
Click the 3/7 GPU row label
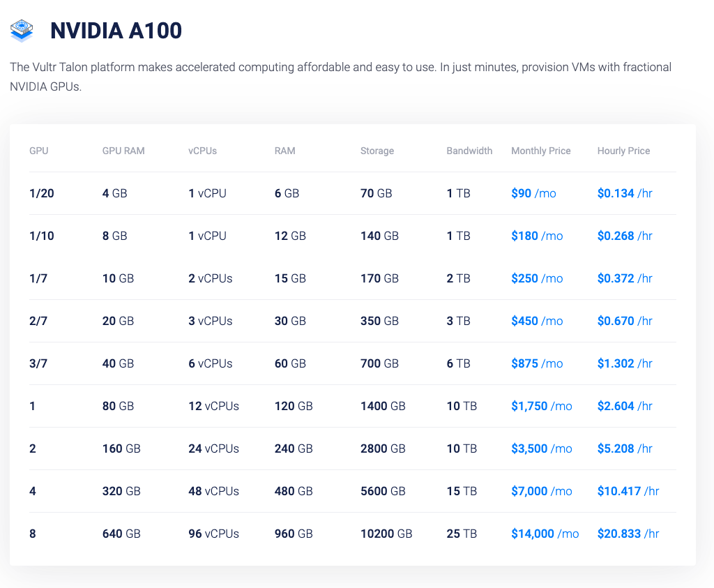pyautogui.click(x=38, y=363)
